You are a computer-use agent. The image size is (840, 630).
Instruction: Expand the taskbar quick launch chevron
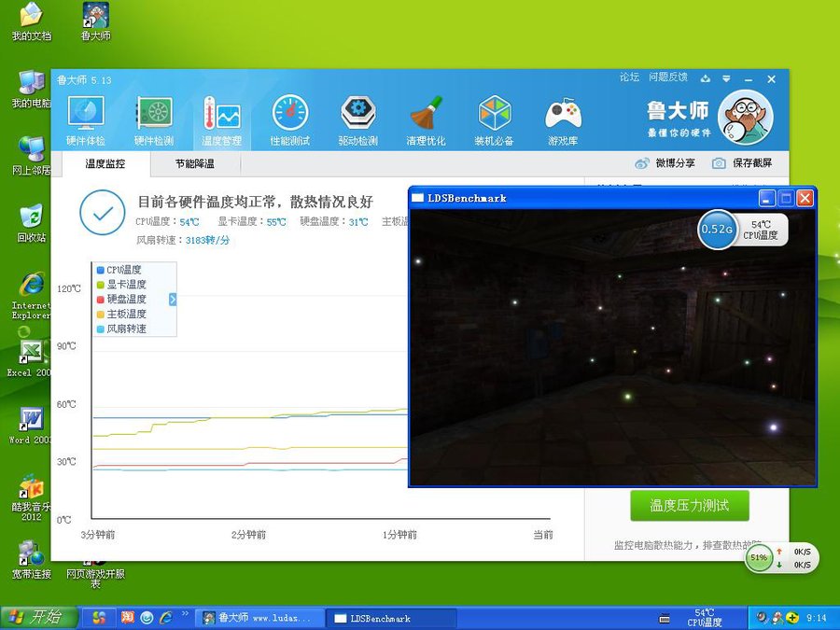(x=185, y=615)
